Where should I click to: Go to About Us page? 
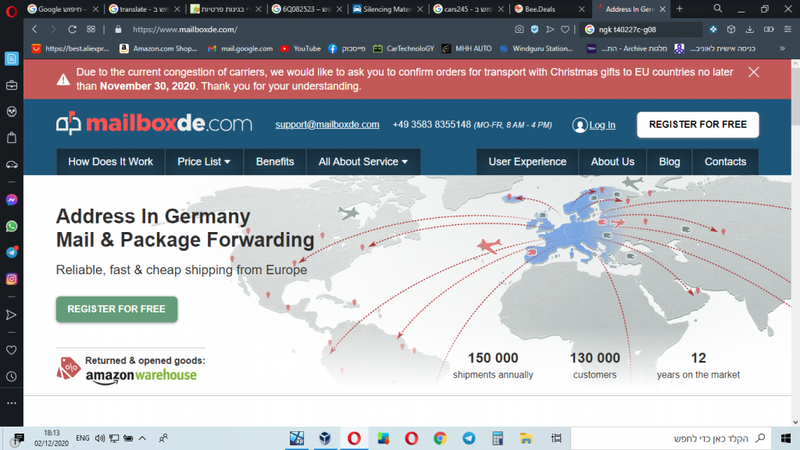[x=613, y=162]
